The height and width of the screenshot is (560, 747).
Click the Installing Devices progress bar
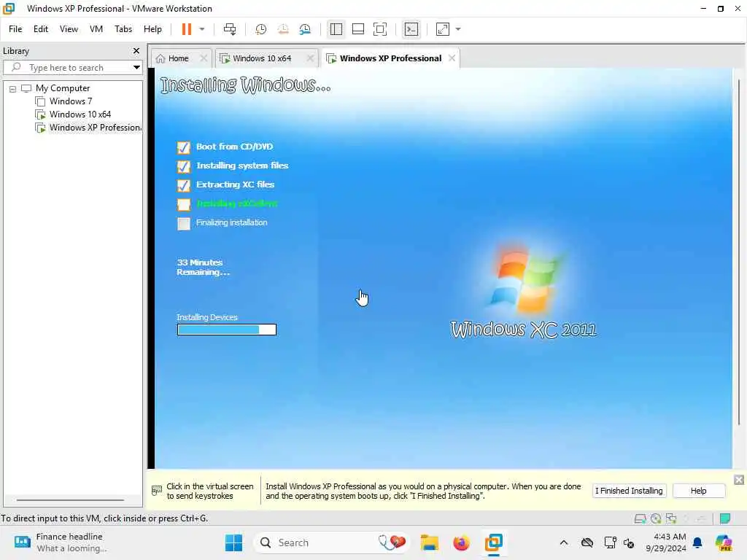227,330
